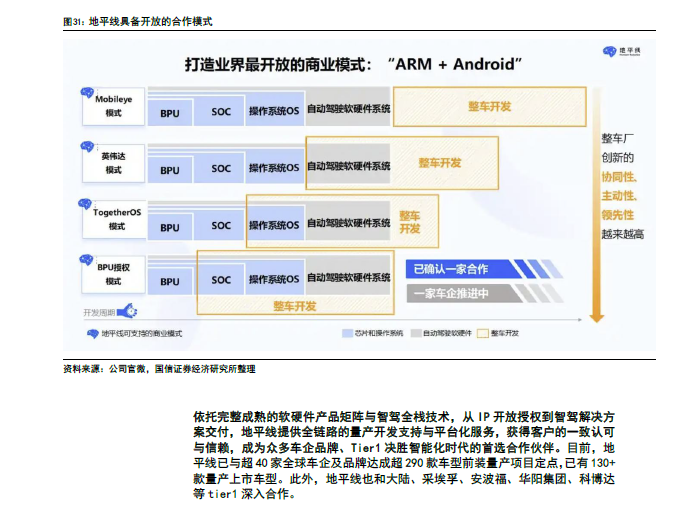Click 整车开发 in the TogetherOS row
This screenshot has height=508, width=674.
click(410, 222)
